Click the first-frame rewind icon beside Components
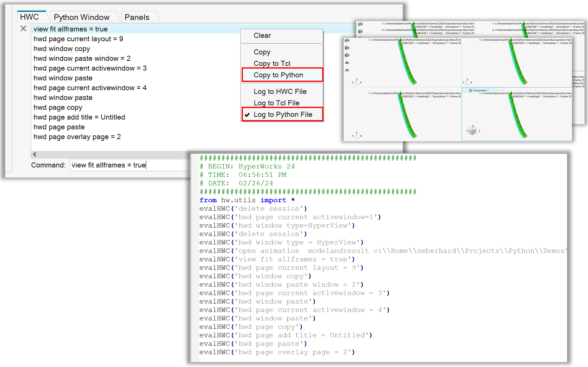588x367 pixels. [x=503, y=90]
